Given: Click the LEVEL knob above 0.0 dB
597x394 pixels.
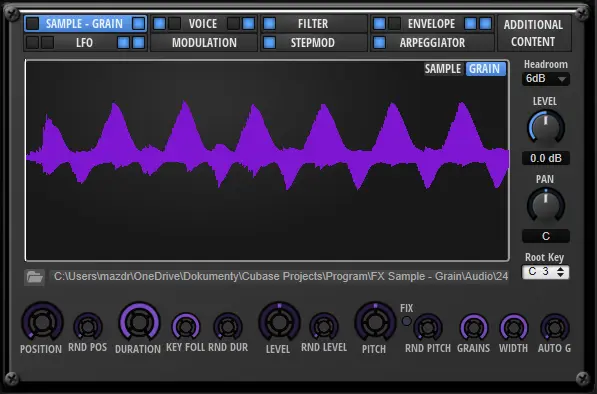Looking at the screenshot, I should coord(546,128).
